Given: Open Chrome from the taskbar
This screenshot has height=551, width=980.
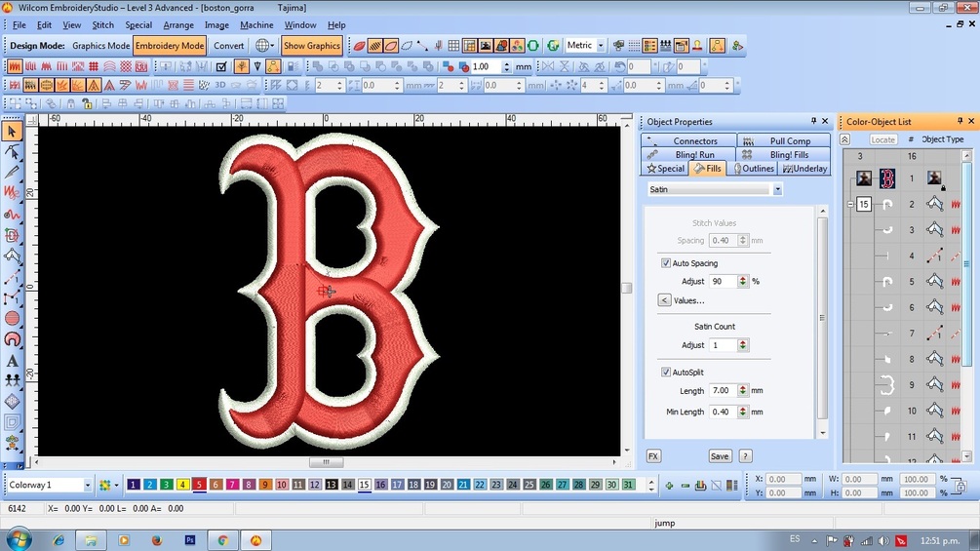Looking at the screenshot, I should click(x=222, y=540).
